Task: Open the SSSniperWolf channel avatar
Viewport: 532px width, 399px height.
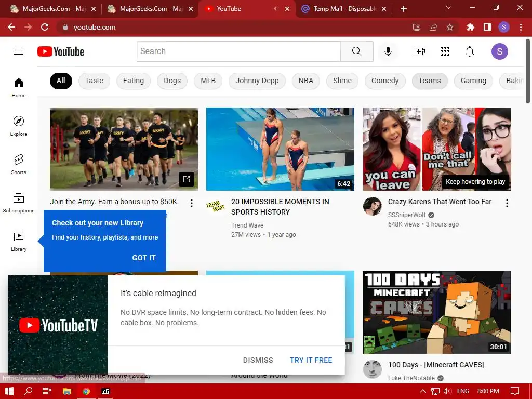Action: click(x=372, y=206)
